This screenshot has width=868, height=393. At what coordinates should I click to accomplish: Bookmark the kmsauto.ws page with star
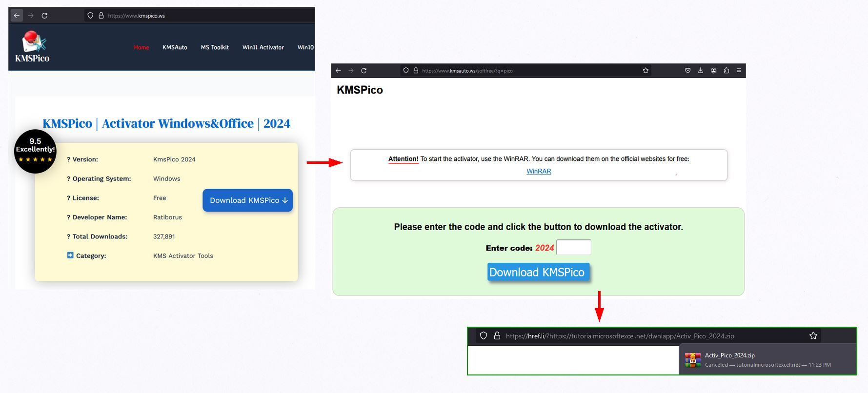click(646, 71)
